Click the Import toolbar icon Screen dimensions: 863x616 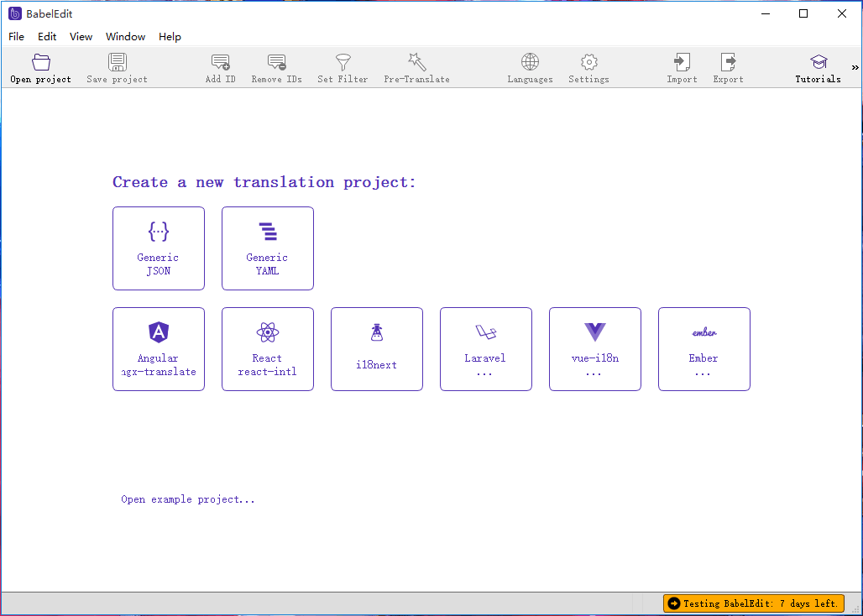pyautogui.click(x=682, y=67)
